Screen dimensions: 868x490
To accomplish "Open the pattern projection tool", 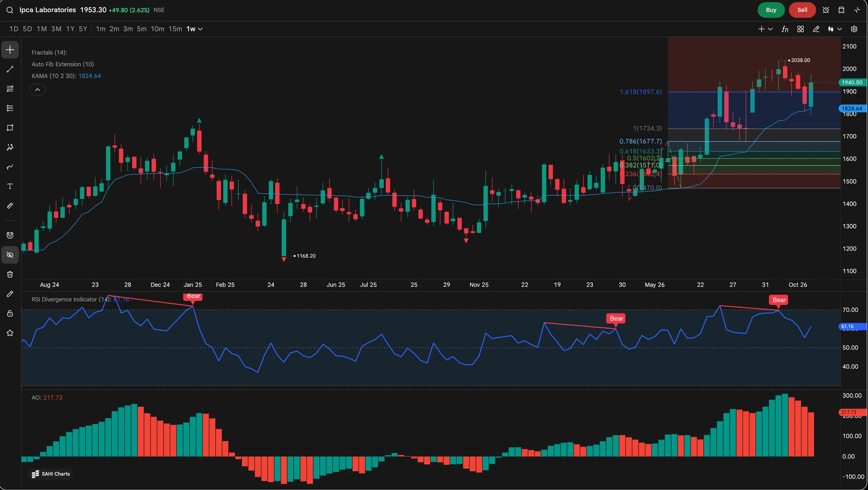I will click(10, 147).
